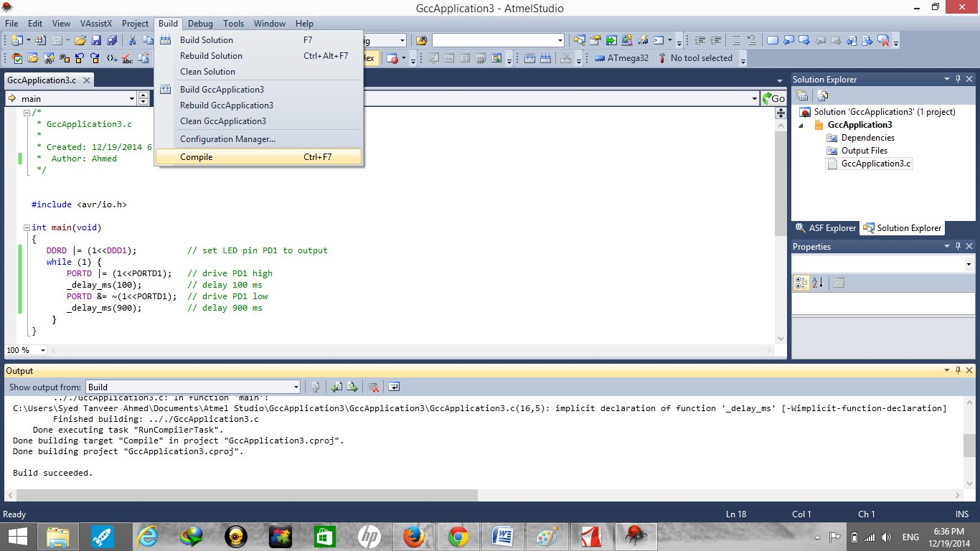This screenshot has height=551, width=980.
Task: Go to next message in Output
Action: pos(352,387)
